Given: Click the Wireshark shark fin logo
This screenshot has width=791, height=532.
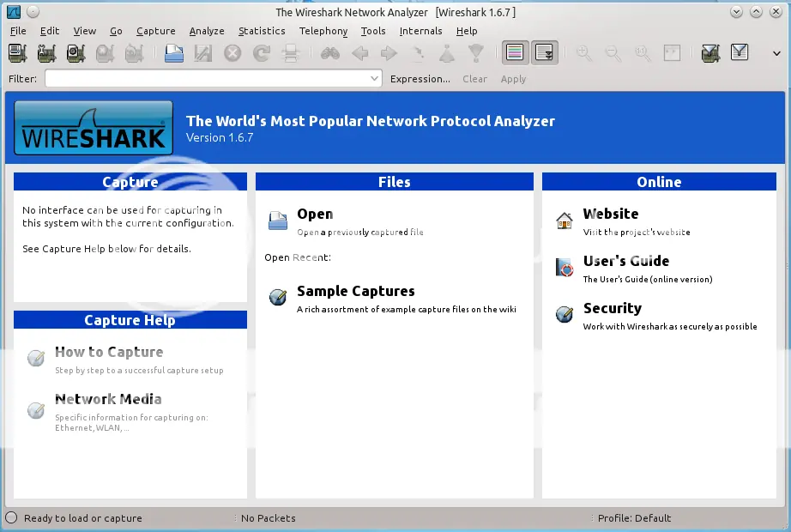Looking at the screenshot, I should coord(94,128).
